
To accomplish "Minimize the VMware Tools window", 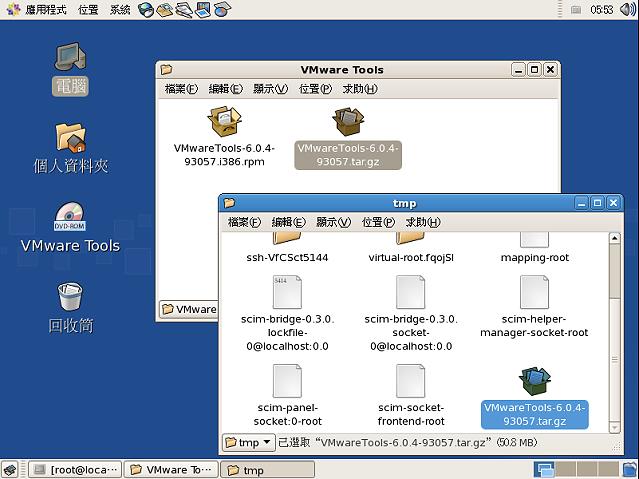I will tap(518, 70).
